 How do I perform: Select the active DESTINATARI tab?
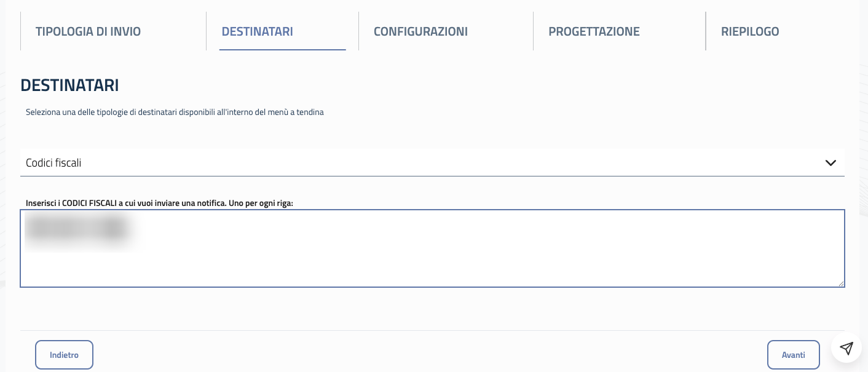click(x=257, y=31)
